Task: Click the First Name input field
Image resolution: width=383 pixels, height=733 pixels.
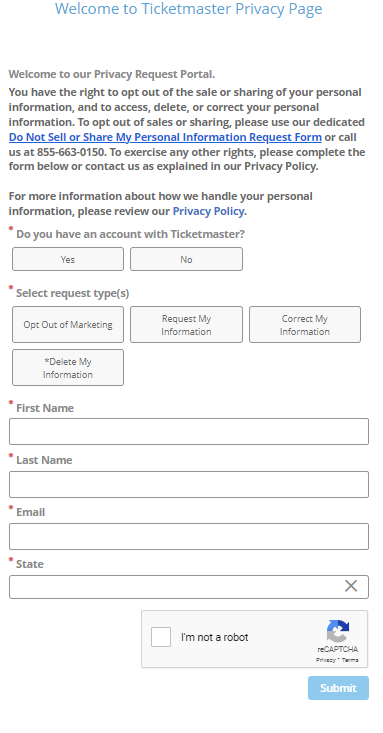Action: pyautogui.click(x=189, y=431)
